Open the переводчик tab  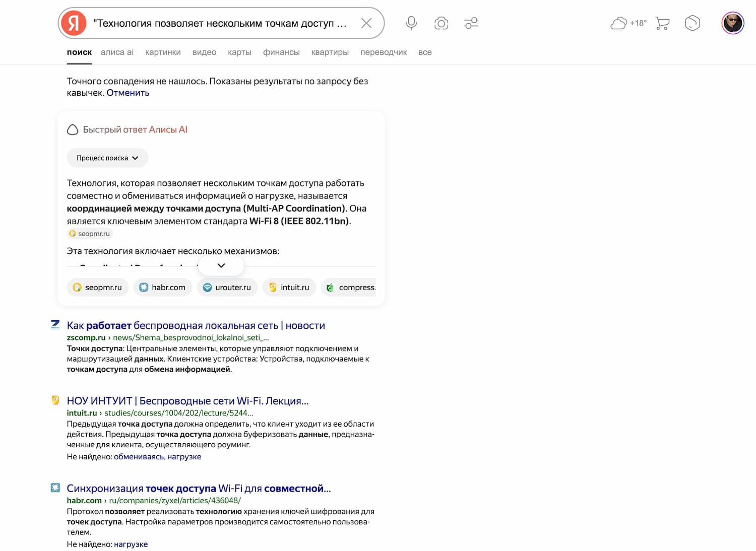[383, 52]
